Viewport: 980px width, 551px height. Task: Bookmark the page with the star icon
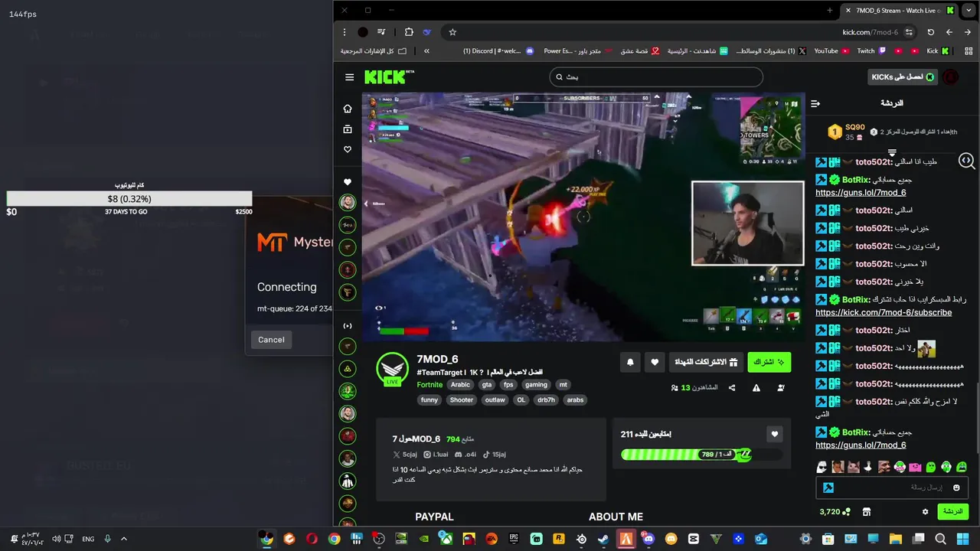(x=452, y=32)
